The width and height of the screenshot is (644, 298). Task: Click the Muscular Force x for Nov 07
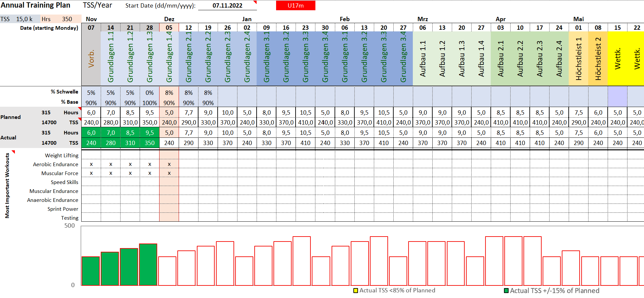click(x=91, y=173)
